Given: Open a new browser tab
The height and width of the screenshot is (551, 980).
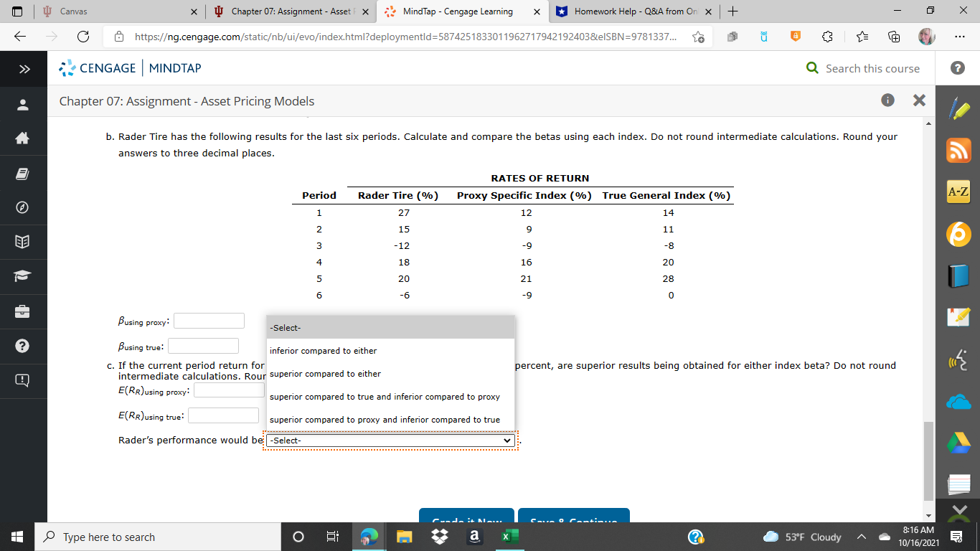Looking at the screenshot, I should coord(732,11).
